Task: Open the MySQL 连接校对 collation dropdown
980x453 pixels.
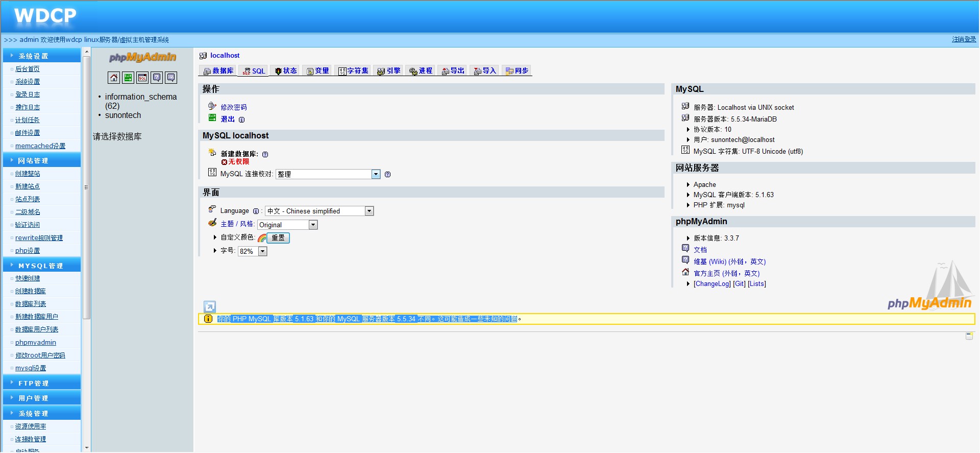Action: (328, 174)
